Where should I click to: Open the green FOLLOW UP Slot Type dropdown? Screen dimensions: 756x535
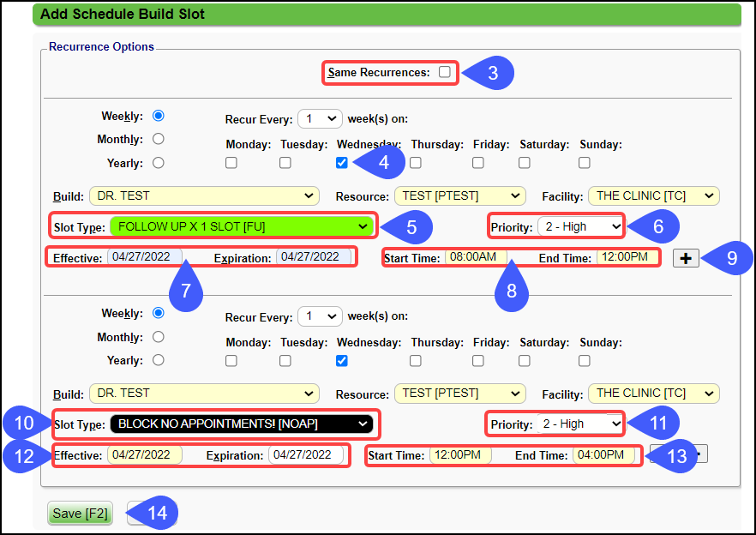243,227
